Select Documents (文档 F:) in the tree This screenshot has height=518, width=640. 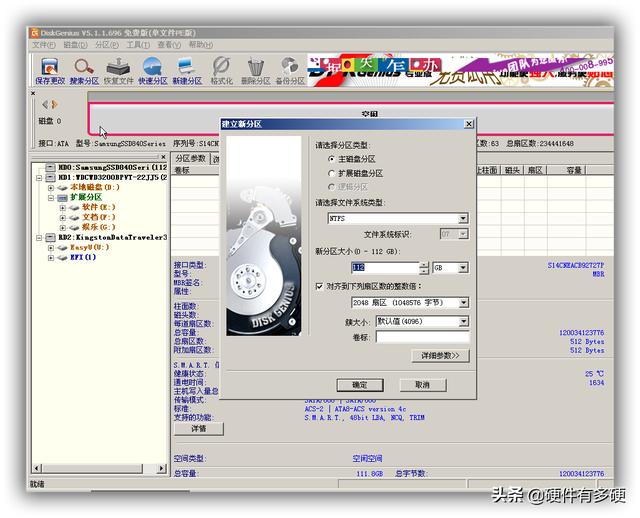point(99,217)
